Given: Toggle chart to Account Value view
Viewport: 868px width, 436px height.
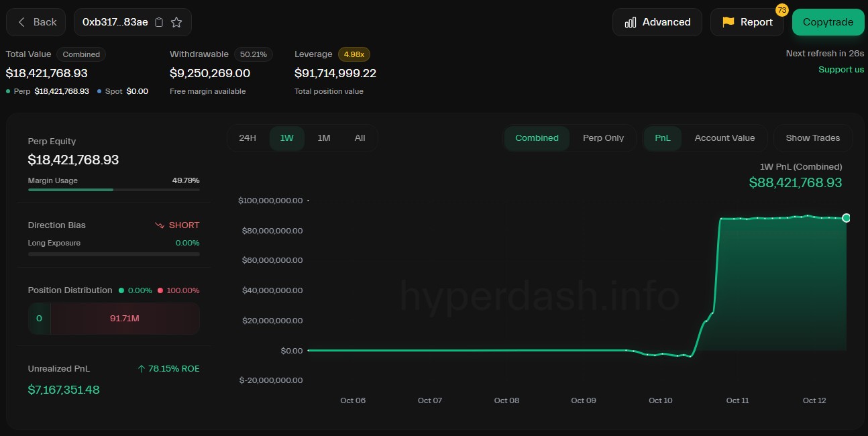Looking at the screenshot, I should 724,138.
